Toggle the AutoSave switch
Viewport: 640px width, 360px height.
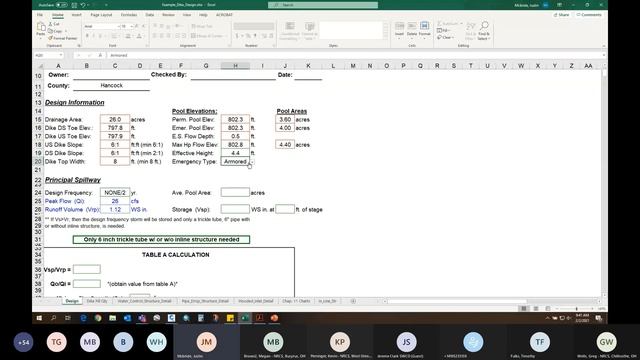click(x=62, y=5)
